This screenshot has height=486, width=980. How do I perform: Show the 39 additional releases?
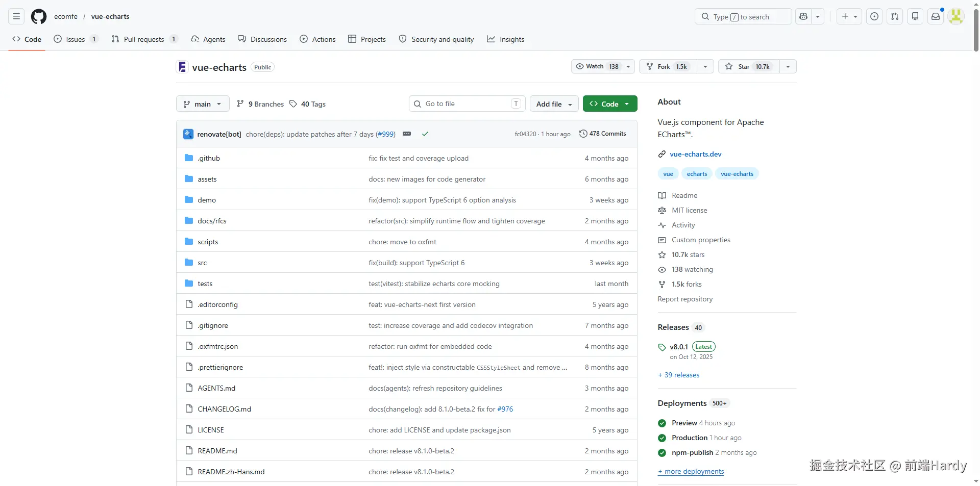pos(678,374)
